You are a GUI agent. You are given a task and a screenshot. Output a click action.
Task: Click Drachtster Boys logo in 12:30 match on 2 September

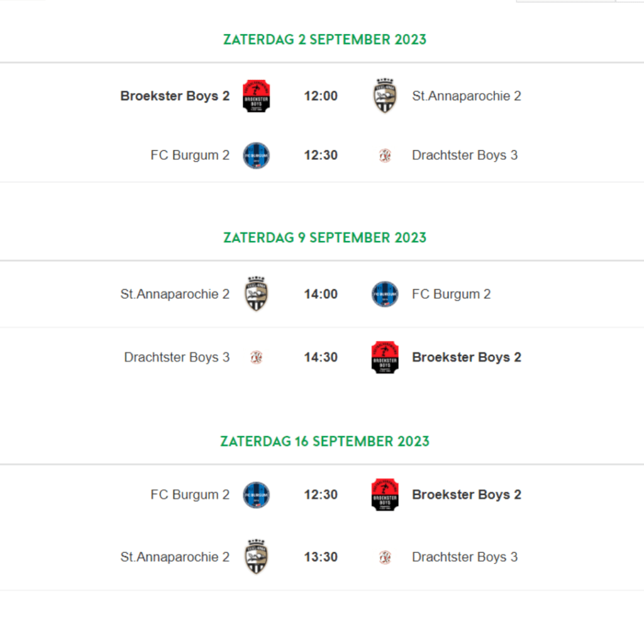(x=385, y=156)
